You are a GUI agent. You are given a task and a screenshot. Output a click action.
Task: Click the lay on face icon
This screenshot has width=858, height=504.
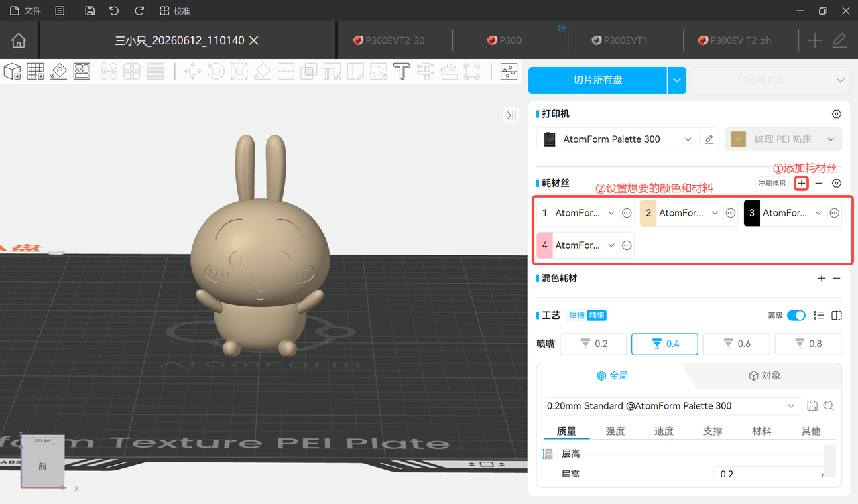point(262,71)
